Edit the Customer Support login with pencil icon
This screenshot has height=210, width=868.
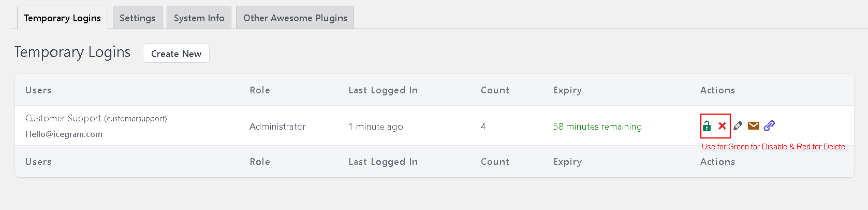tap(738, 126)
